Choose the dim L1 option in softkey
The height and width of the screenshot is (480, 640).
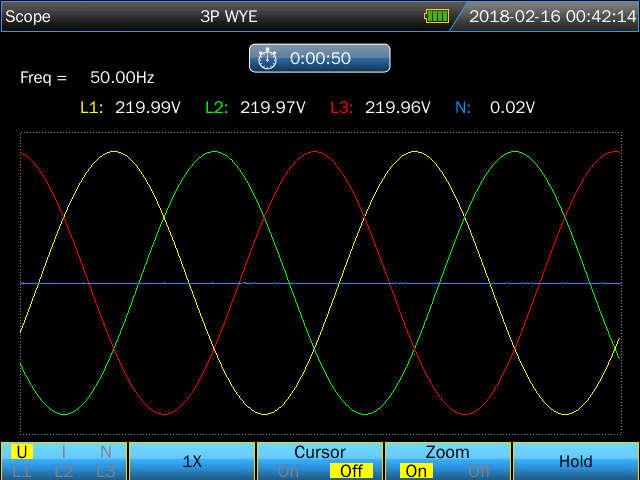(22, 472)
